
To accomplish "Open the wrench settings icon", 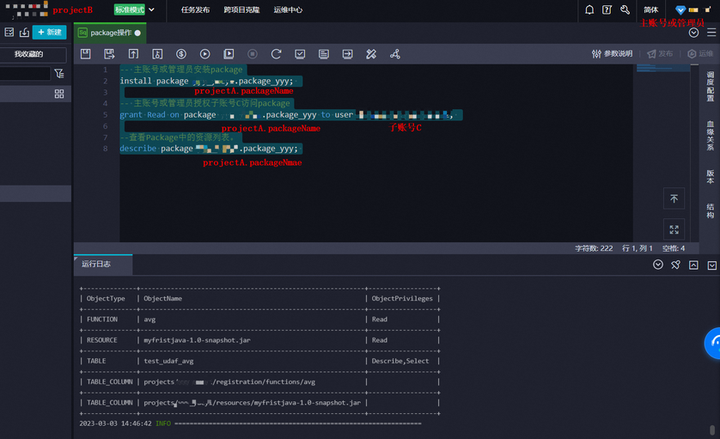I will (x=625, y=10).
